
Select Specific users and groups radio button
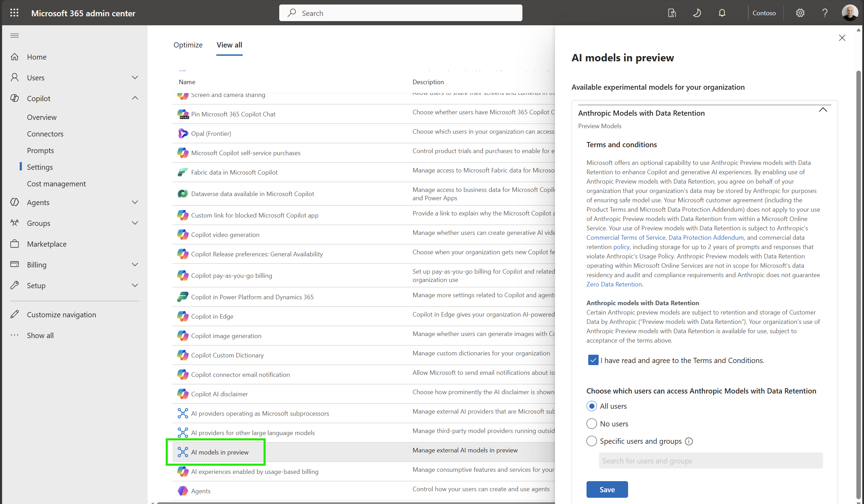(x=592, y=441)
